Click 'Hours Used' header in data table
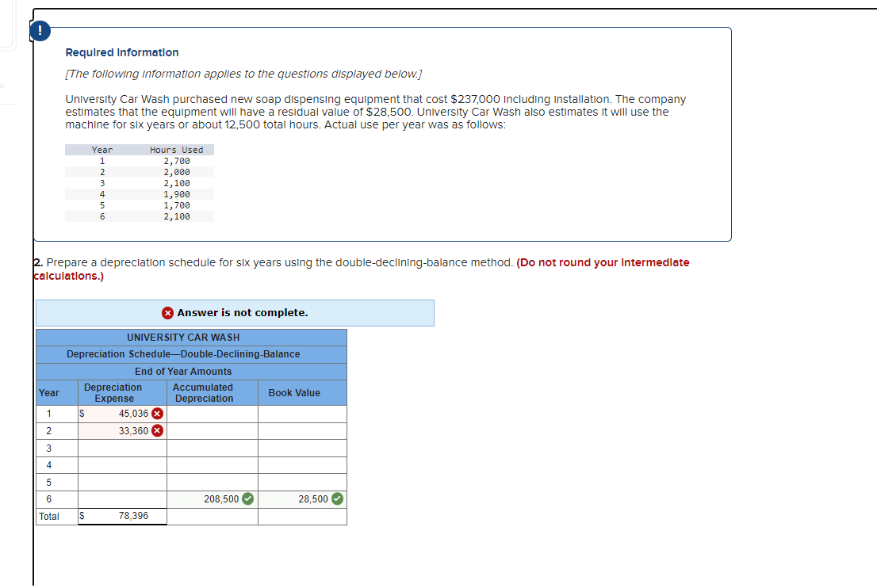The width and height of the screenshot is (877, 588). 176,150
